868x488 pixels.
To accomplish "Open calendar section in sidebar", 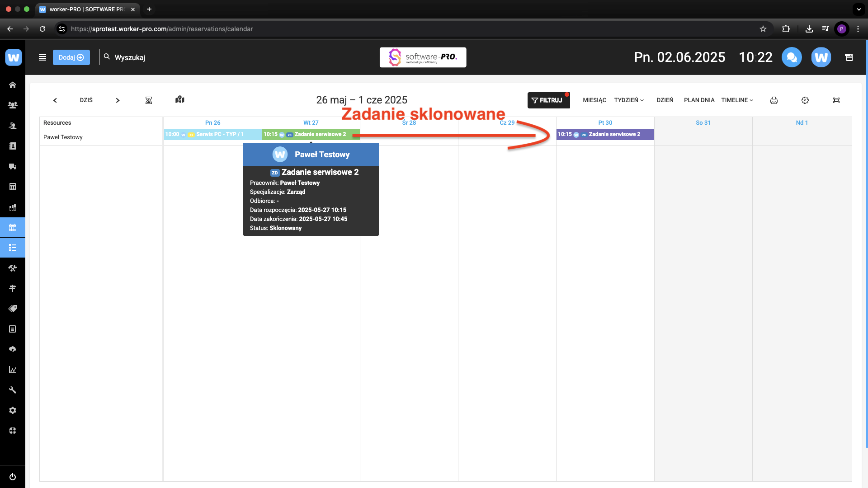I will (13, 228).
